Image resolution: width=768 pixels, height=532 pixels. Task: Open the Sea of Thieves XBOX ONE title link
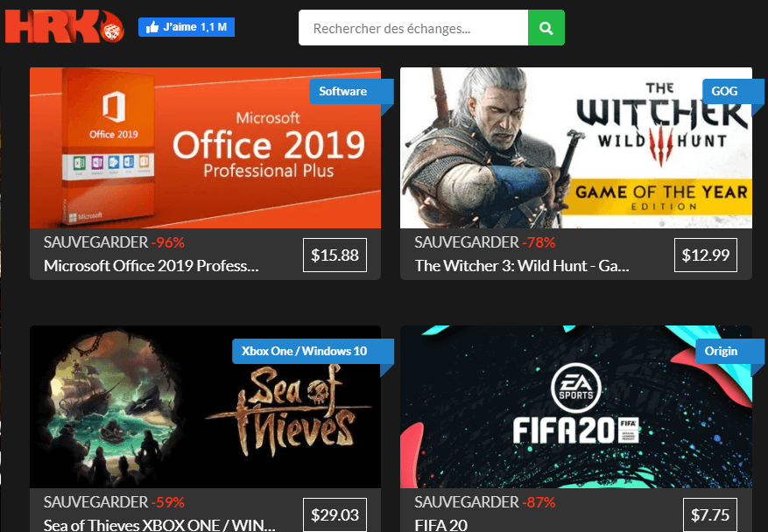(159, 525)
